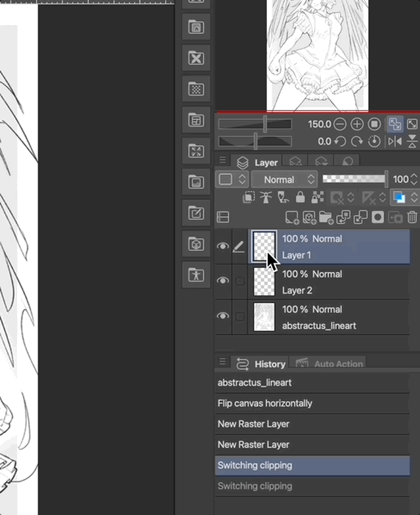Select the greyed-out 'Switching clipping' history entry
420x515 pixels.
tap(312, 486)
